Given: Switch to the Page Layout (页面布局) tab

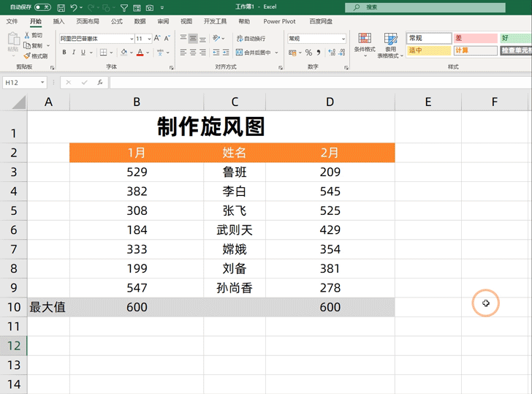Looking at the screenshot, I should tap(88, 21).
